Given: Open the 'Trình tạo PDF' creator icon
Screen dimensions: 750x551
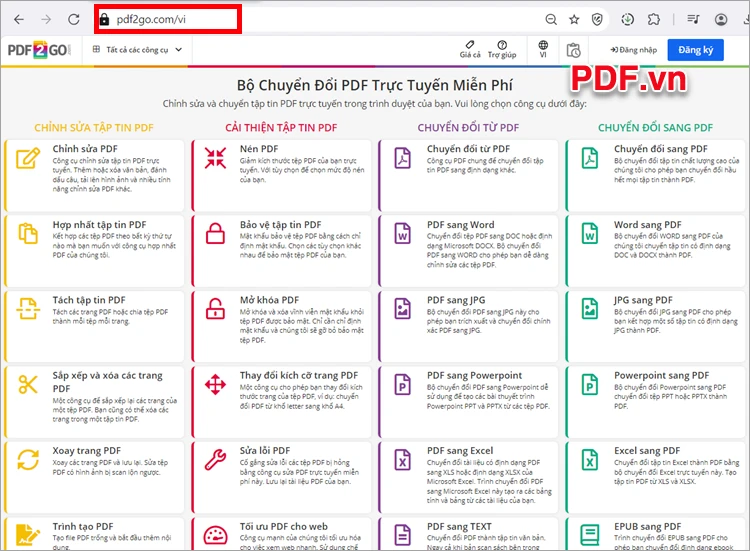Looking at the screenshot, I should (x=28, y=535).
